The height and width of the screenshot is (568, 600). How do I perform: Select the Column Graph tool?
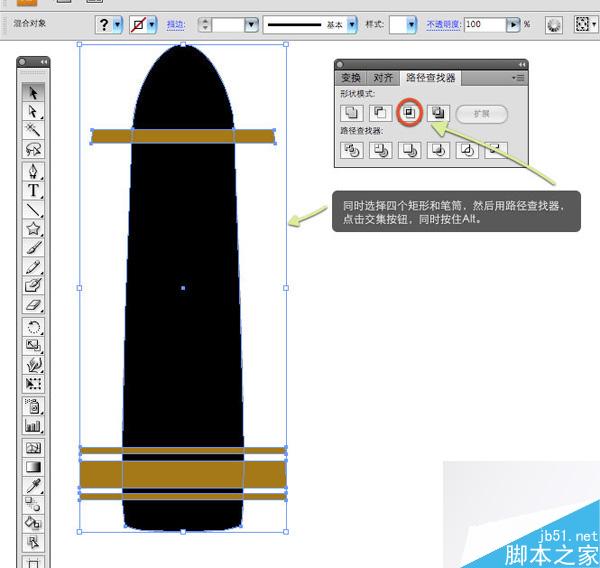(33, 425)
